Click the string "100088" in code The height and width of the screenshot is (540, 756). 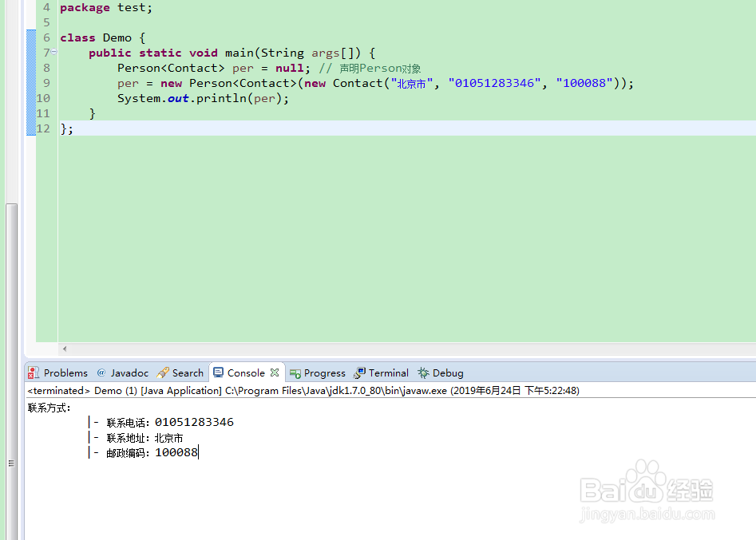584,83
